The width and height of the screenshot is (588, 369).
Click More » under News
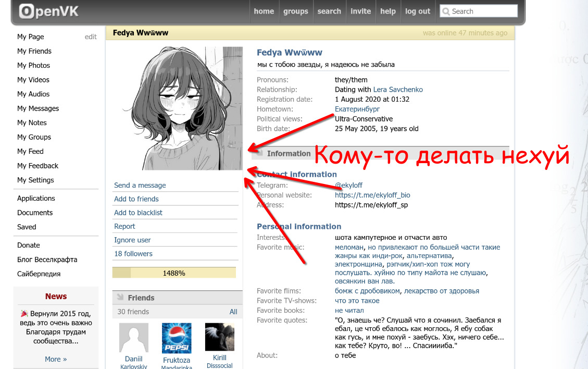56,359
